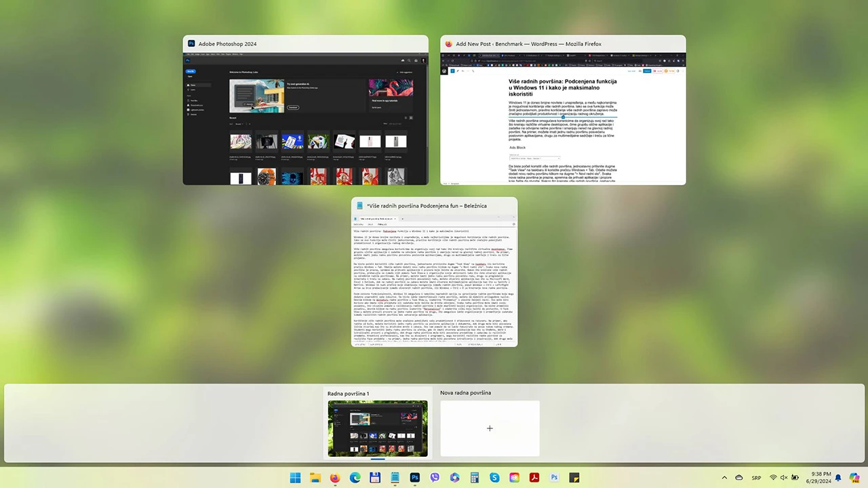The image size is (868, 488).
Task: Switch to Radna površina 1 desktop
Action: 378,428
